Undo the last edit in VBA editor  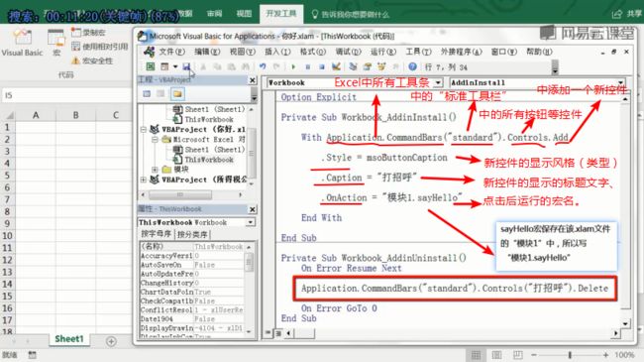click(x=263, y=66)
